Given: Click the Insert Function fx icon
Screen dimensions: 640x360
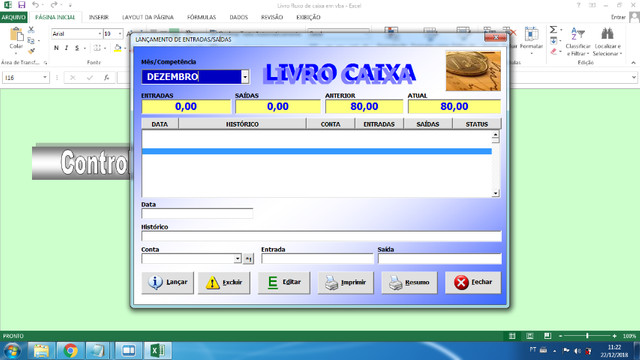Looking at the screenshot, I should (x=107, y=78).
